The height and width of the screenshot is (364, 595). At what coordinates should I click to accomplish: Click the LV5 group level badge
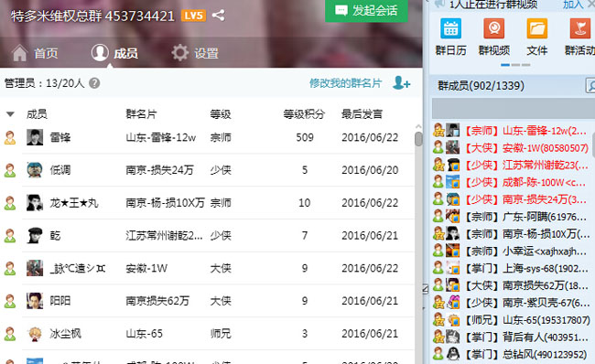pyautogui.click(x=193, y=16)
